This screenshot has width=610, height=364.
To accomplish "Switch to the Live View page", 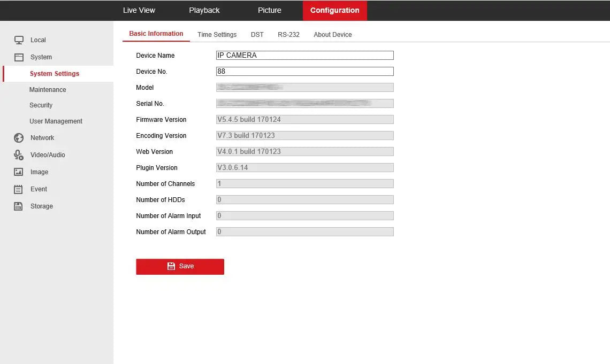I will [139, 10].
